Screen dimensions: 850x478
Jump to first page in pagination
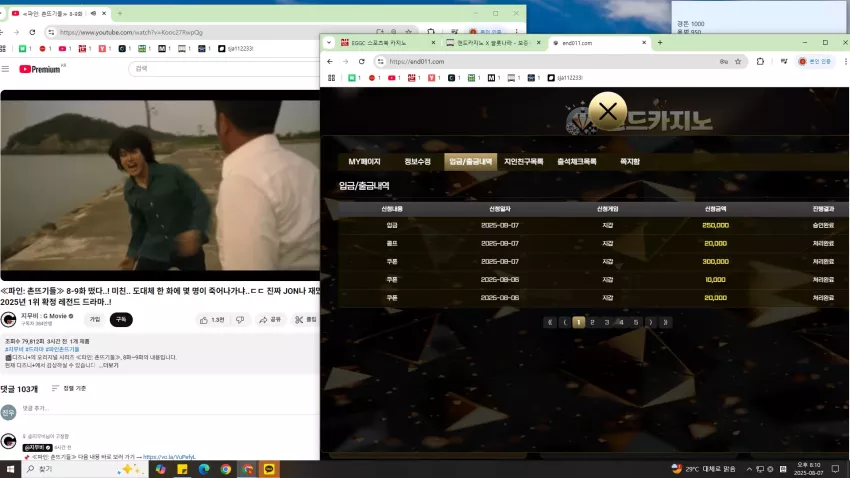pyautogui.click(x=550, y=322)
